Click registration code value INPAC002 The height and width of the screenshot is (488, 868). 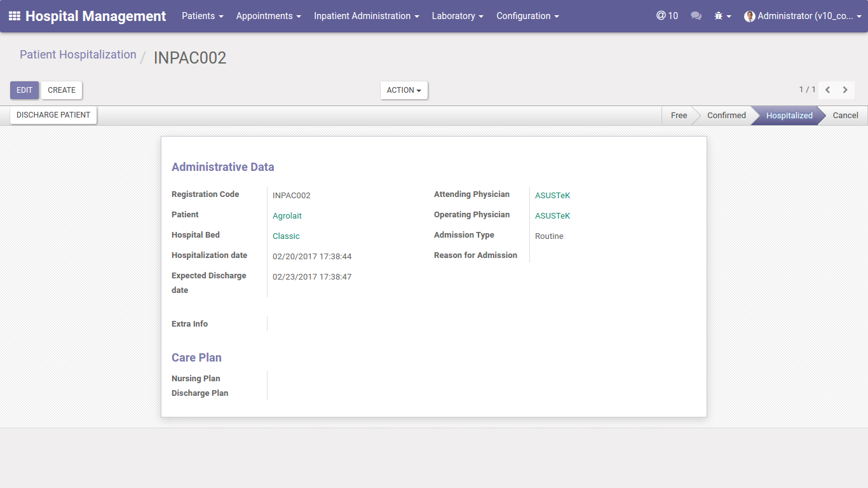click(x=292, y=196)
